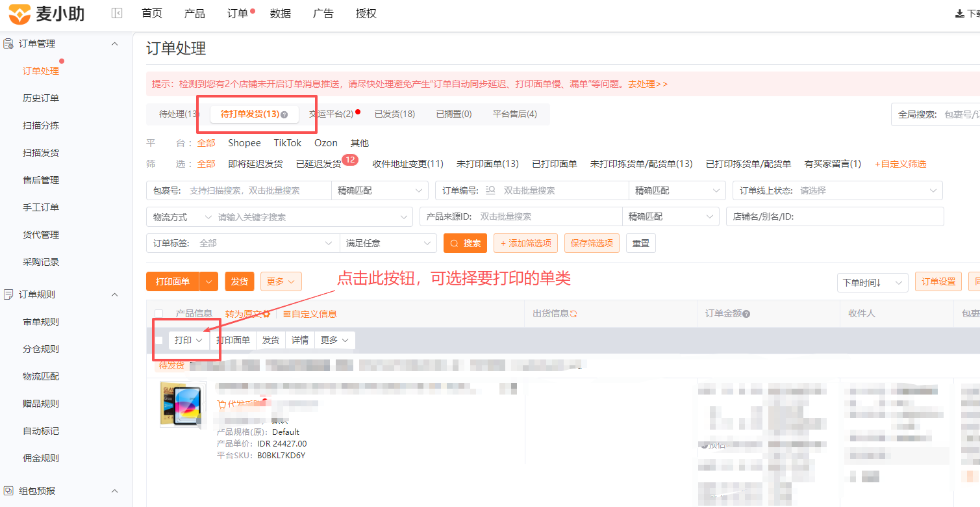Click the download icon at top right
Image resolution: width=980 pixels, height=507 pixels.
[959, 14]
